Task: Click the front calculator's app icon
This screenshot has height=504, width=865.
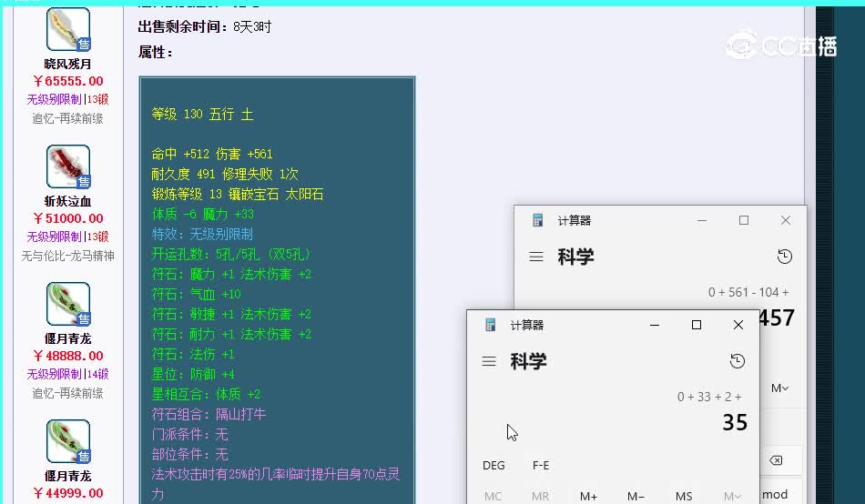Action: point(490,325)
